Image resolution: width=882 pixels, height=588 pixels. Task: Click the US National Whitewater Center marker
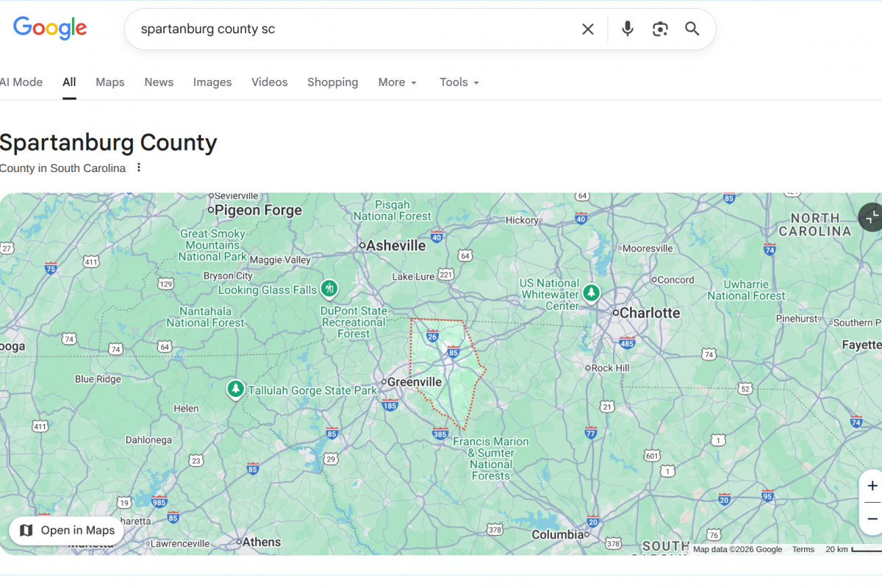click(591, 293)
